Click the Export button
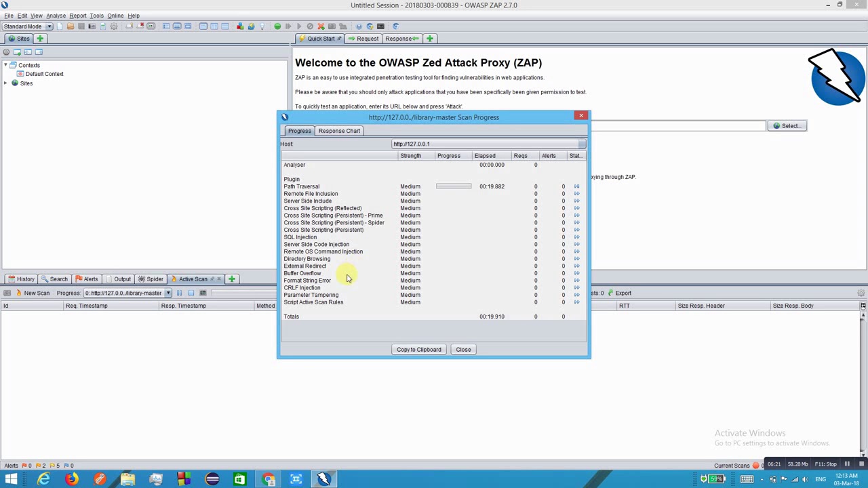Viewport: 868px width, 488px height. (x=619, y=293)
